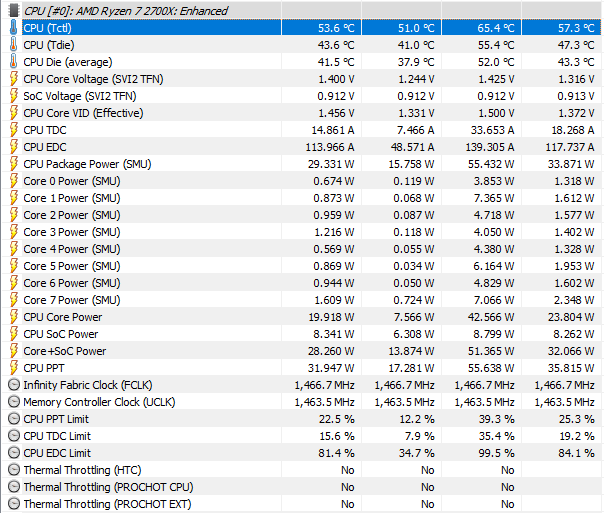The width and height of the screenshot is (604, 513).
Task: Select the Core+SoC Power label
Action: (x=65, y=351)
